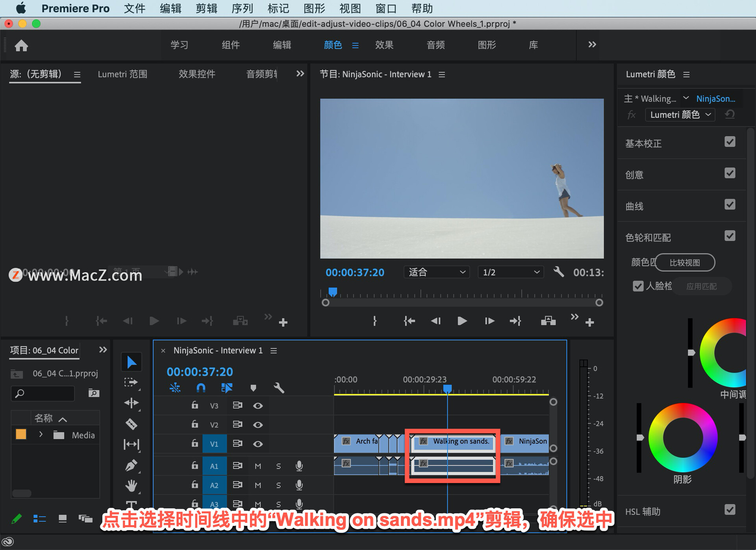Show hidden Source panel tabs chevron
The image size is (756, 550).
click(x=300, y=74)
